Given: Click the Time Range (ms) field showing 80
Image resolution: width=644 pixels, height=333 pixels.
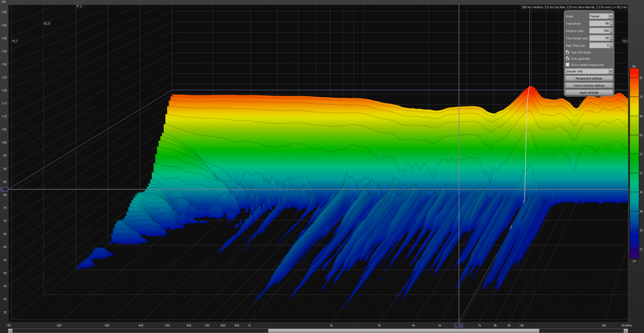Looking at the screenshot, I should coord(599,38).
